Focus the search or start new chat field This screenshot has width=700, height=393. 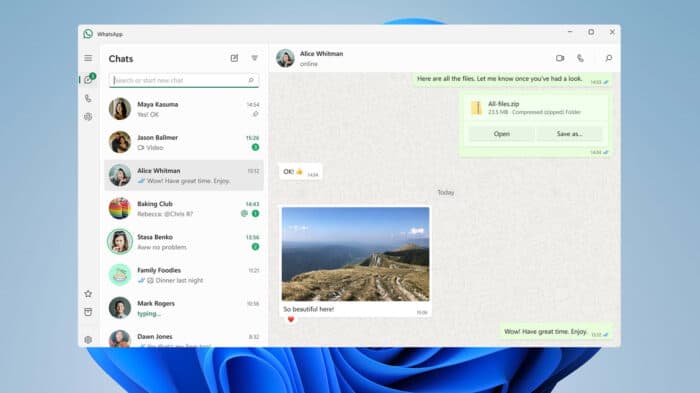(184, 80)
